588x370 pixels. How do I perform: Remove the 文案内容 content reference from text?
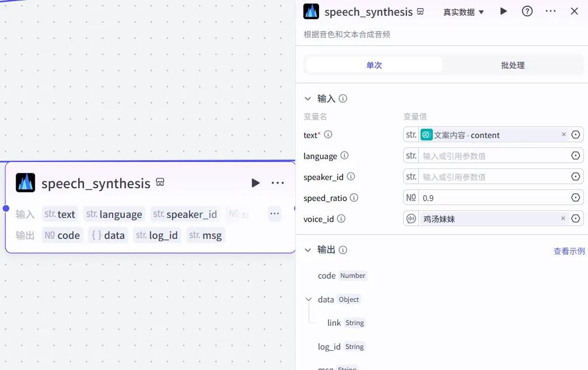tap(563, 135)
